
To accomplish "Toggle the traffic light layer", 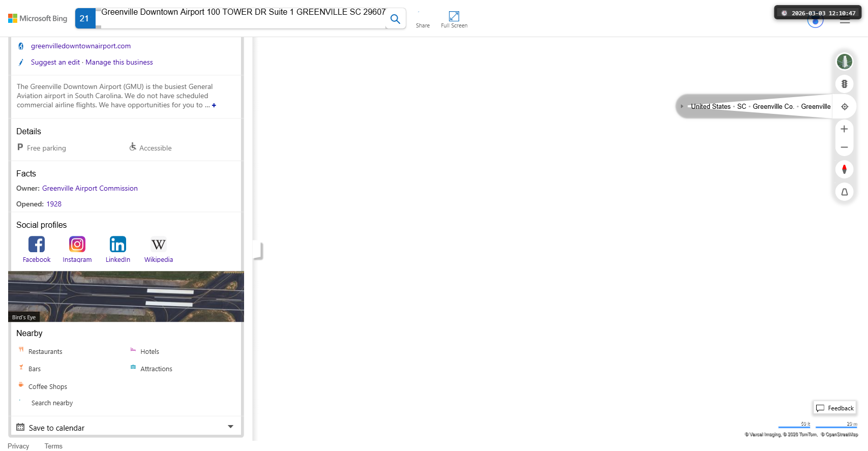I will 844,84.
